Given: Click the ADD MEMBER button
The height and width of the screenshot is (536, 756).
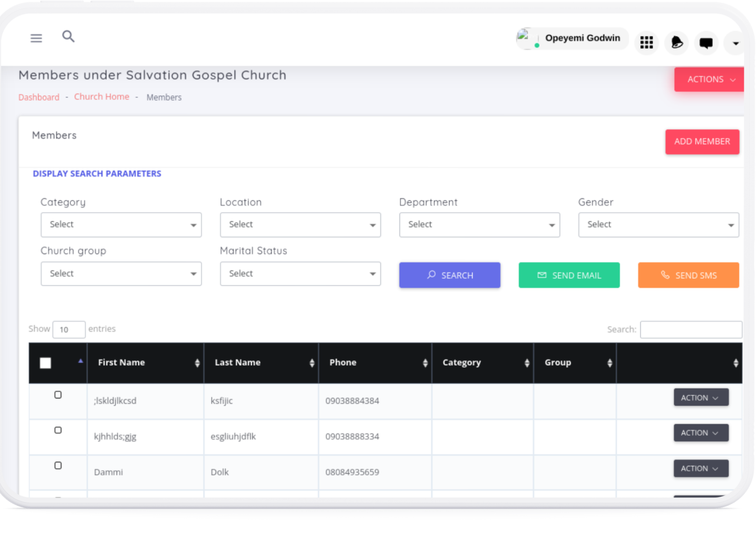Looking at the screenshot, I should (701, 142).
